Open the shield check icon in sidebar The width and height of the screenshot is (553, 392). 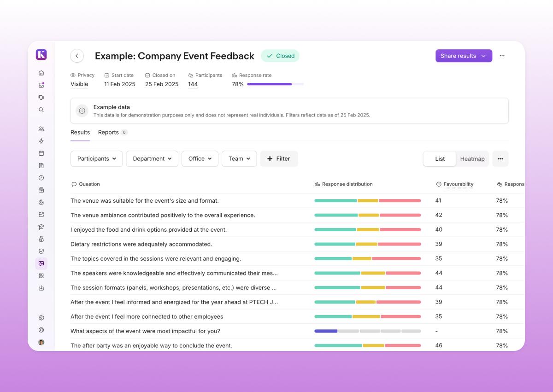(41, 251)
